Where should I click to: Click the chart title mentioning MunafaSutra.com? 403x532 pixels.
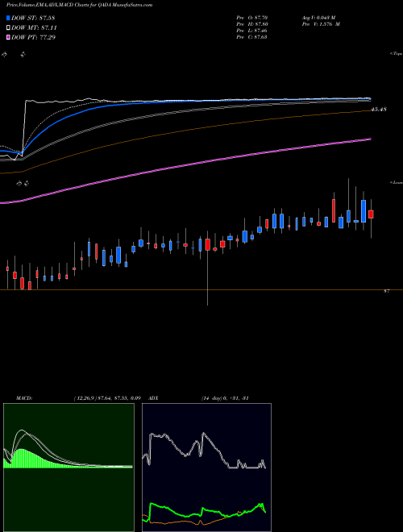(x=79, y=5)
